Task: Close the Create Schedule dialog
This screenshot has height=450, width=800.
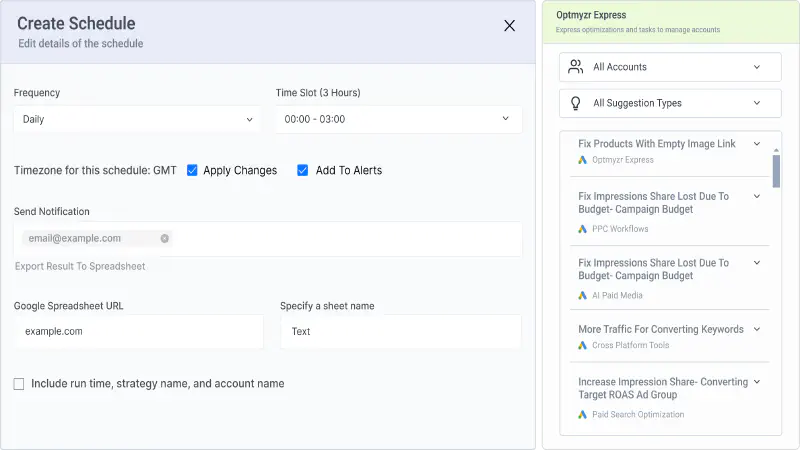Action: [x=509, y=26]
